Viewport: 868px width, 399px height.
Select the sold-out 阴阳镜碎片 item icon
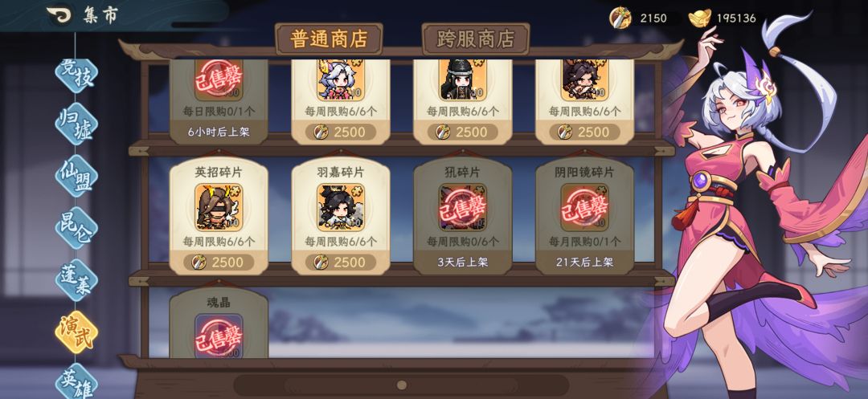coord(584,207)
